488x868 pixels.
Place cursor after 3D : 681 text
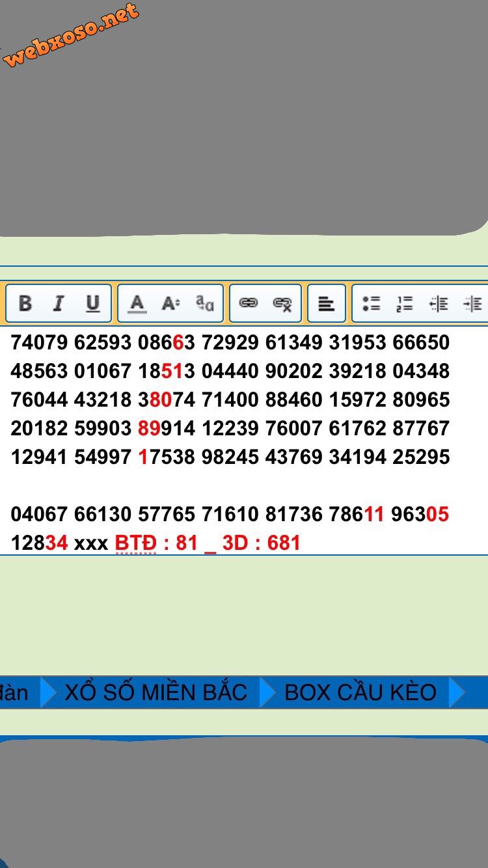coord(302,543)
